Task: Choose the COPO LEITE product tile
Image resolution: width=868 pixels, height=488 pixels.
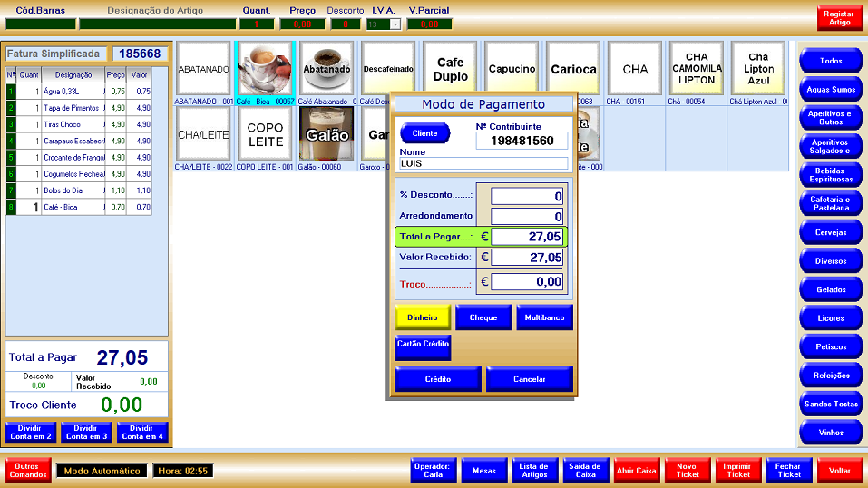Action: coord(265,134)
